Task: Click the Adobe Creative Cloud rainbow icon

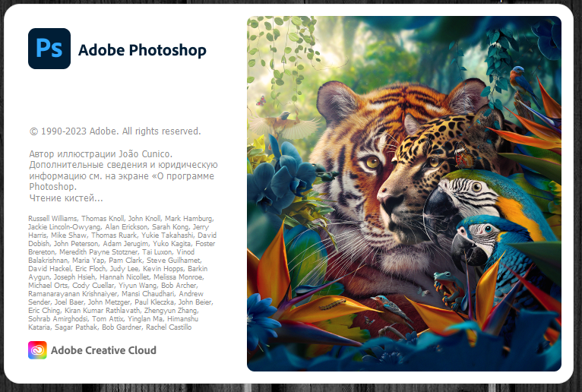Action: [x=37, y=350]
